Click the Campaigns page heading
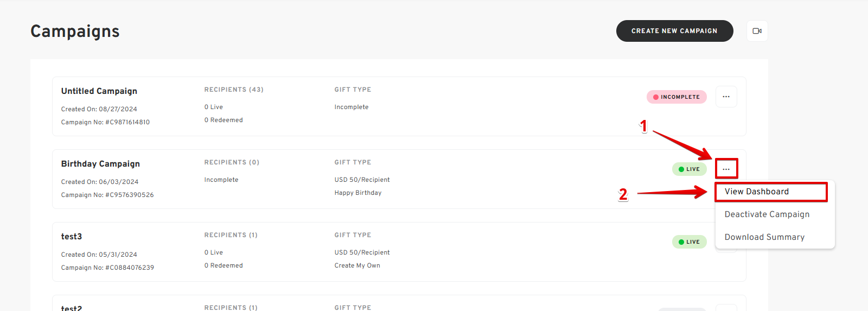 (75, 31)
